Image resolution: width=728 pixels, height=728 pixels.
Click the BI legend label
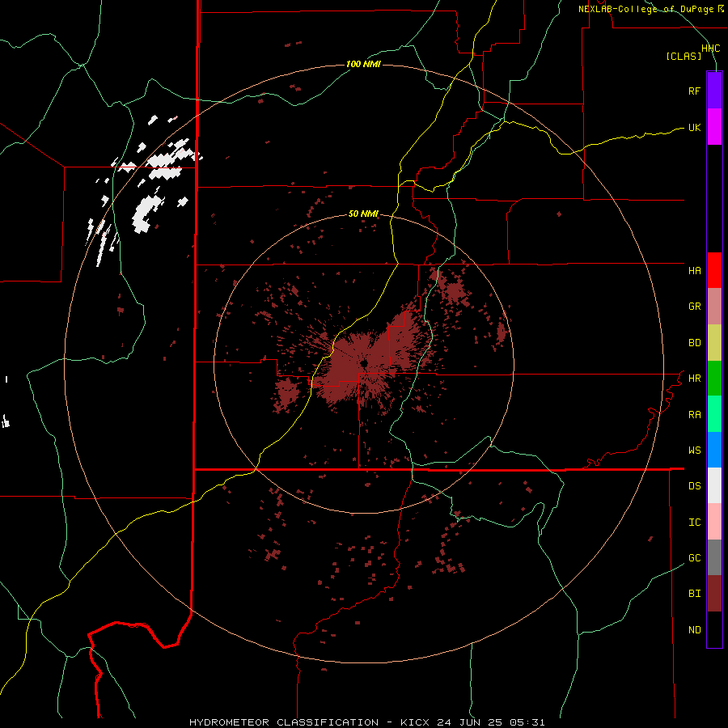pyautogui.click(x=694, y=594)
